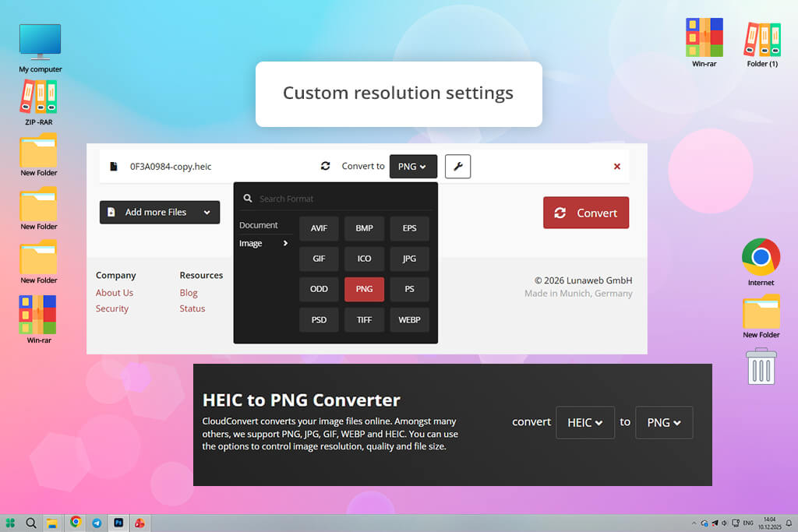Viewport: 798px width, 532px height.
Task: Click the refresh arrows beside Convert to
Action: [x=325, y=166]
